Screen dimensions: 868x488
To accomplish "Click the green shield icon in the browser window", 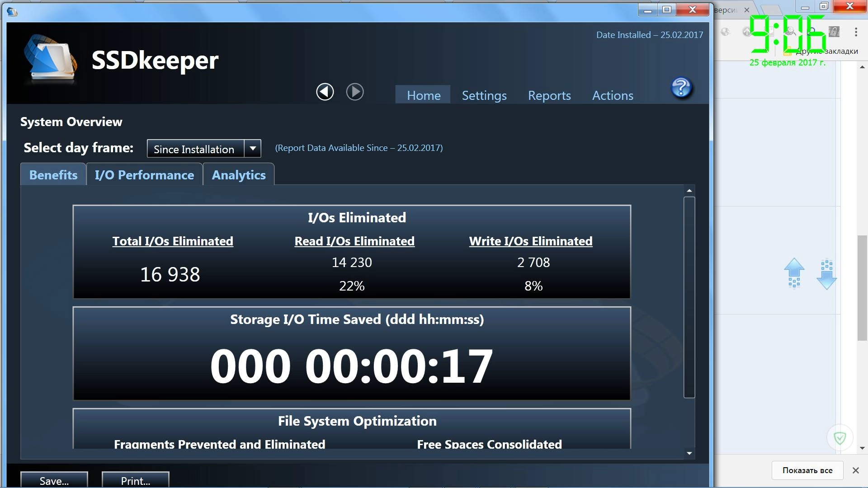I will click(x=840, y=437).
